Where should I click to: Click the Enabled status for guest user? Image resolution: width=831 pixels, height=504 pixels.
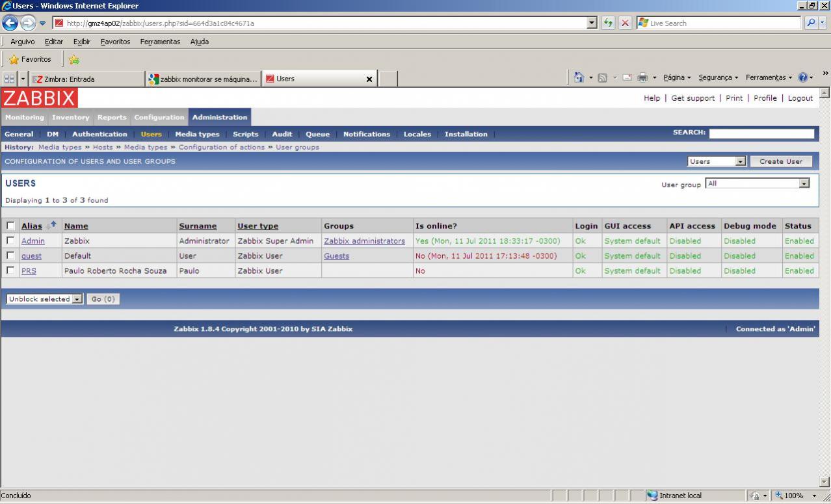point(799,256)
